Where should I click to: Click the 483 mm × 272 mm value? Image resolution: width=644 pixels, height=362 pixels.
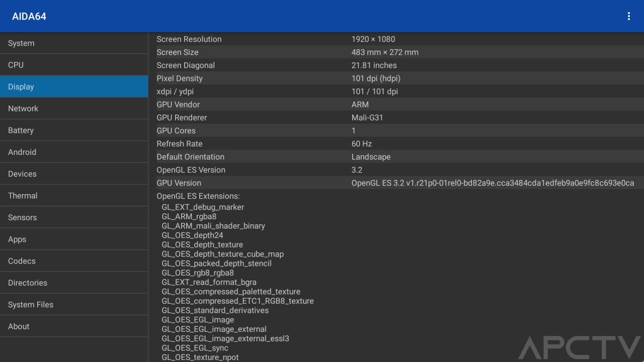[x=385, y=52]
